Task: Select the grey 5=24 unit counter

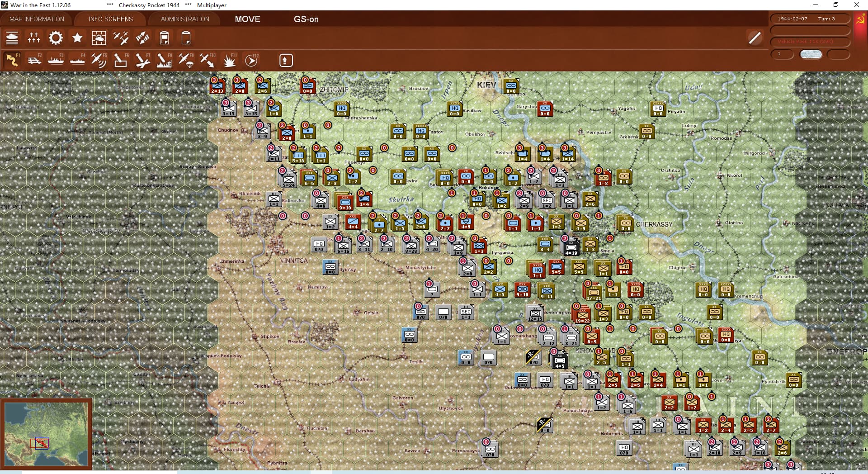Action: [x=288, y=180]
